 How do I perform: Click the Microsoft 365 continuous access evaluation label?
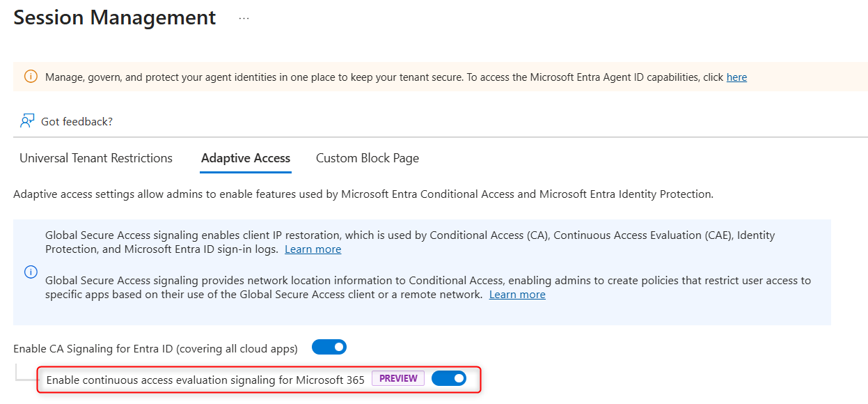coord(205,380)
